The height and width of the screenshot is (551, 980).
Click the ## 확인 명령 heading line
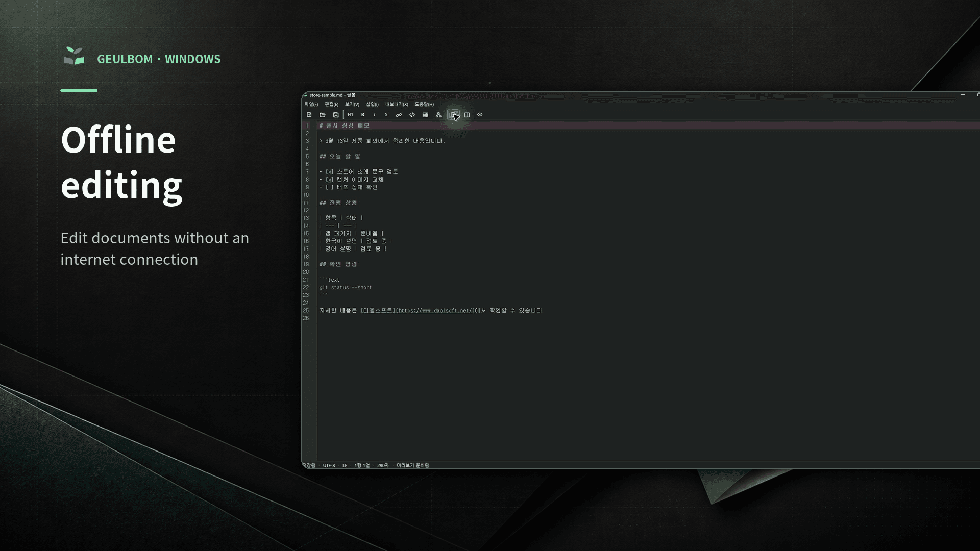pyautogui.click(x=338, y=264)
